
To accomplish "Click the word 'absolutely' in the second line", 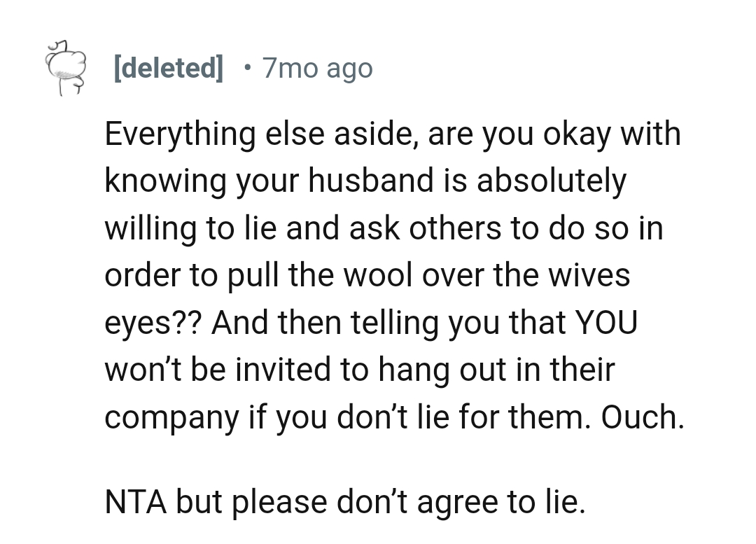I will (x=552, y=181).
